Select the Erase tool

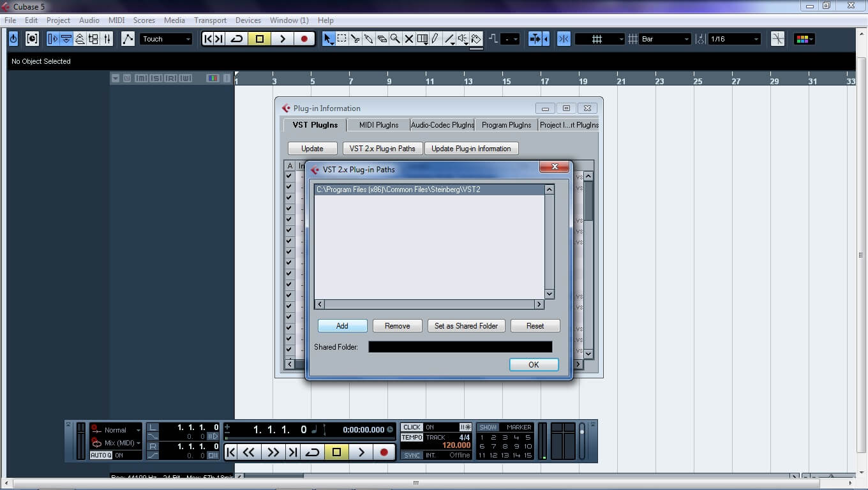382,39
